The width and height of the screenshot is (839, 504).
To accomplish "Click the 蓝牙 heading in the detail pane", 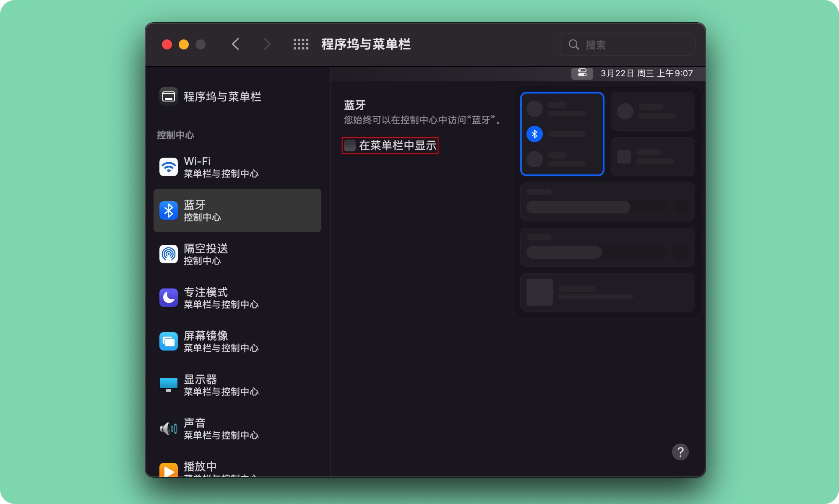I will (x=355, y=105).
